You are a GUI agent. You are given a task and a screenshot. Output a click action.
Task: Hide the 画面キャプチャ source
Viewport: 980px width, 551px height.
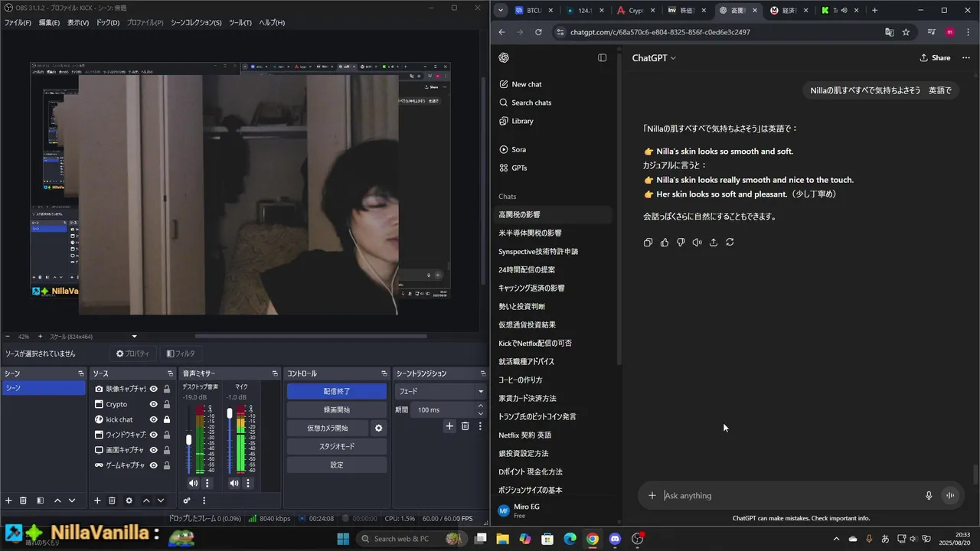tap(153, 450)
